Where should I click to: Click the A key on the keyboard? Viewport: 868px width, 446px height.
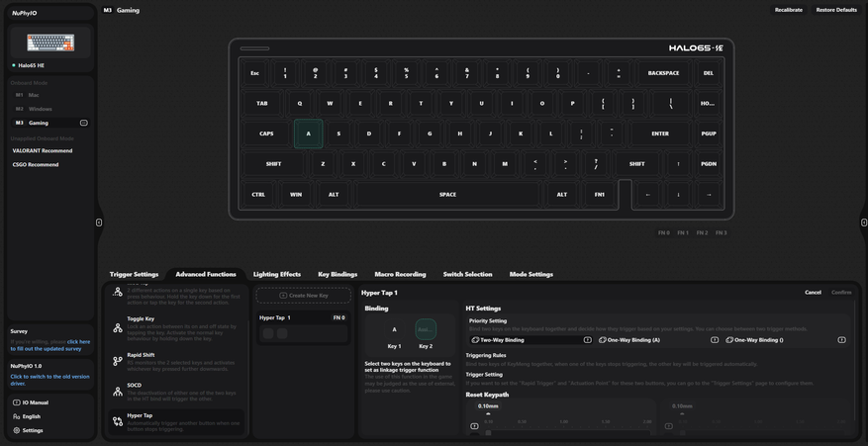pyautogui.click(x=309, y=134)
